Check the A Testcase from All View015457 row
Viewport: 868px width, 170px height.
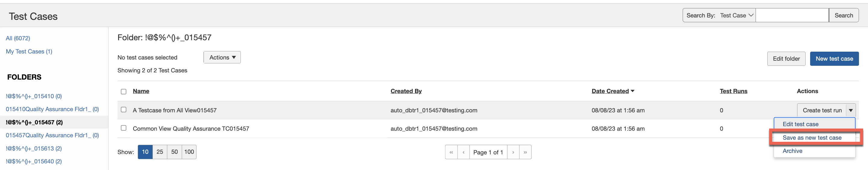[124, 110]
